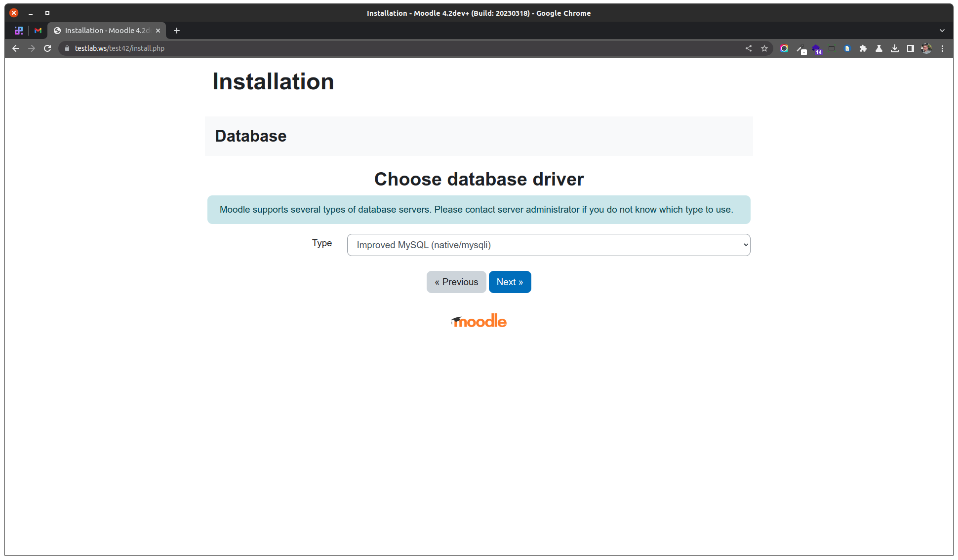958x560 pixels.
Task: Maximize the Chrome window
Action: tap(47, 13)
